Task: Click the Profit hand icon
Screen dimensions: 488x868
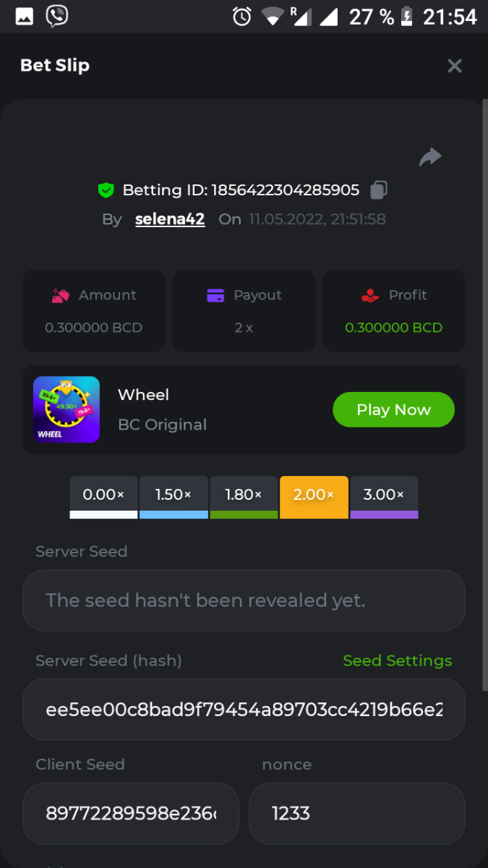Action: point(369,295)
